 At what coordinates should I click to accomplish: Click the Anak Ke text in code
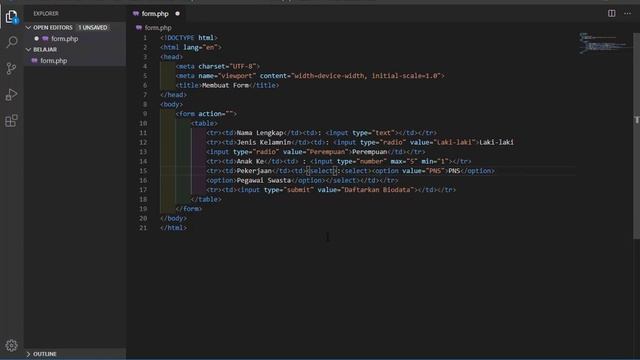coord(250,161)
